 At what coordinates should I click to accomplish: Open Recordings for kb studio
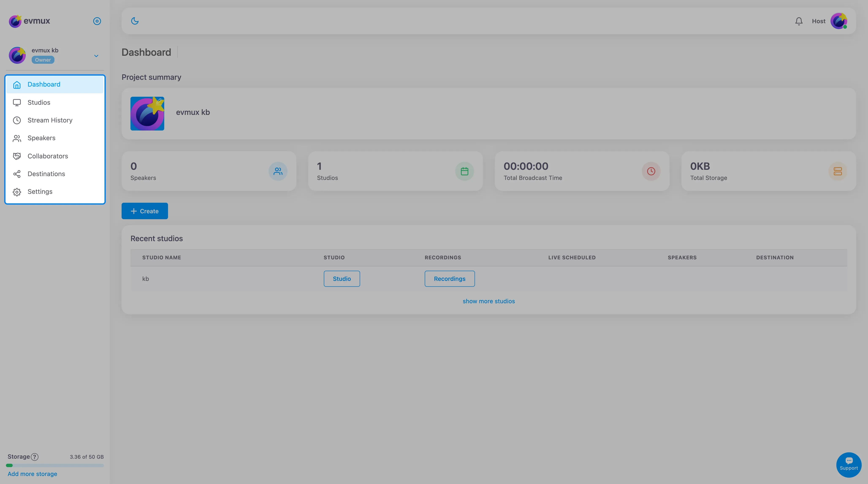click(449, 279)
